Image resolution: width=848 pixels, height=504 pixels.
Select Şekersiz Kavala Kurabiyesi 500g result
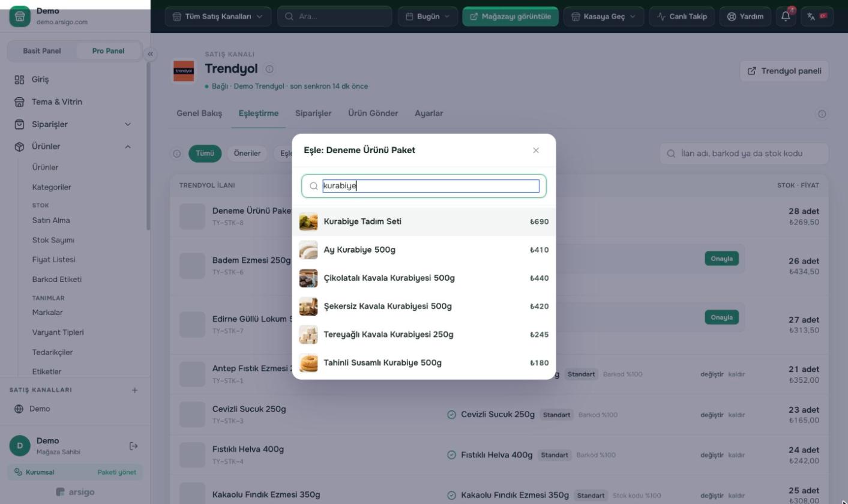click(424, 306)
